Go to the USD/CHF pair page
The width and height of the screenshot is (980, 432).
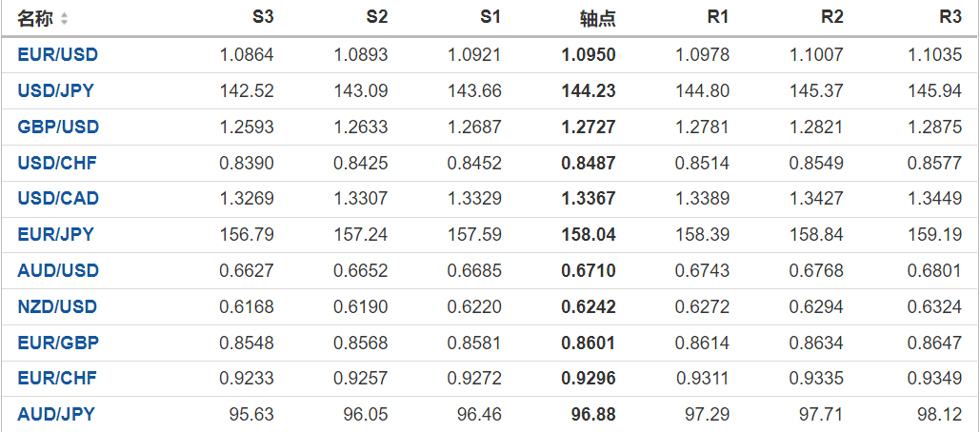pyautogui.click(x=57, y=163)
